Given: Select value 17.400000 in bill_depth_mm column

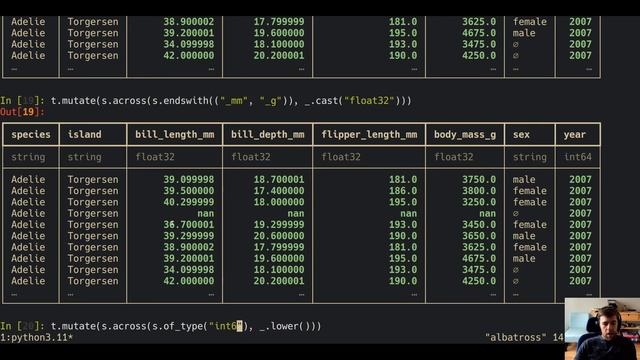Looking at the screenshot, I should [x=279, y=191].
